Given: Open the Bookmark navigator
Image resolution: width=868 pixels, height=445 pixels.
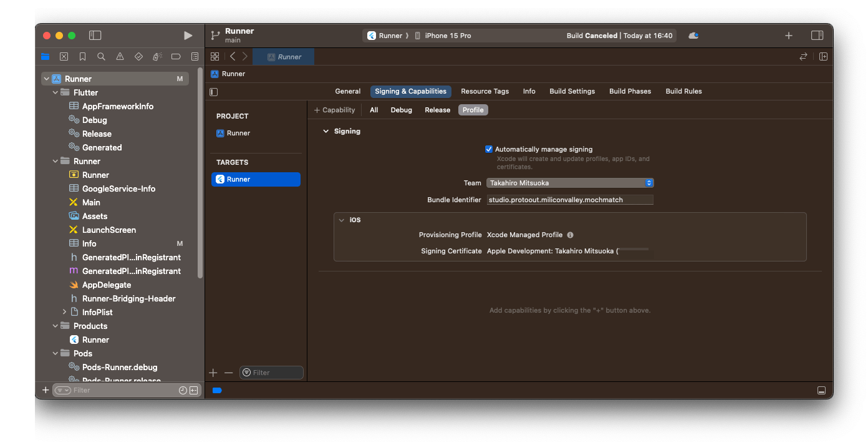Looking at the screenshot, I should tap(82, 56).
